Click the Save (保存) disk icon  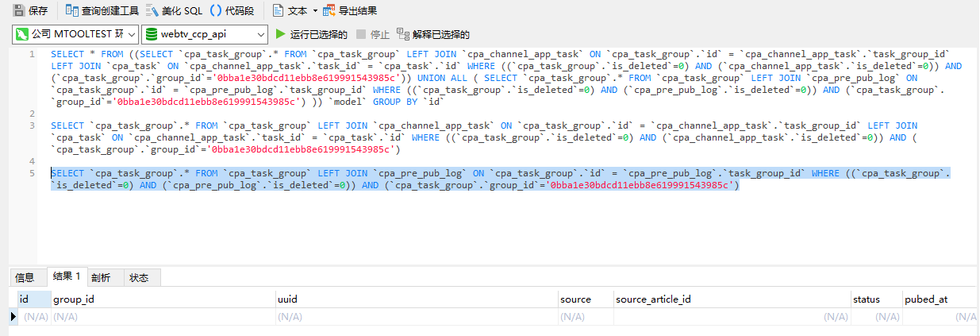[x=18, y=11]
